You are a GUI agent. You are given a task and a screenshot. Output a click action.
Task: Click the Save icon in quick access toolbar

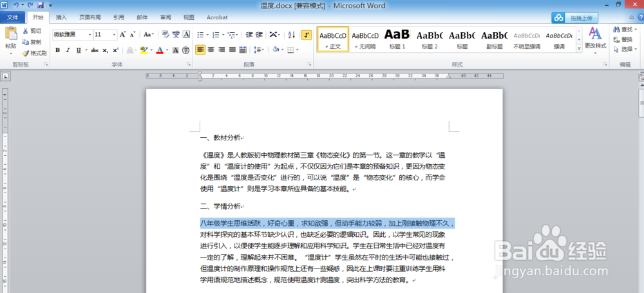tap(40, 5)
